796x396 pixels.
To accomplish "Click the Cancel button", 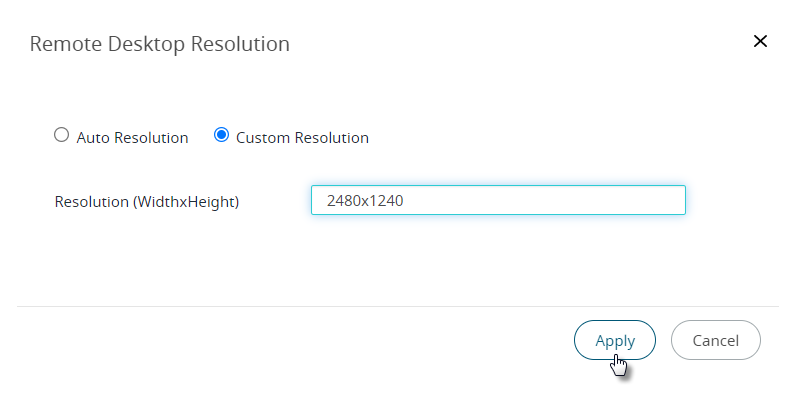I will (716, 340).
